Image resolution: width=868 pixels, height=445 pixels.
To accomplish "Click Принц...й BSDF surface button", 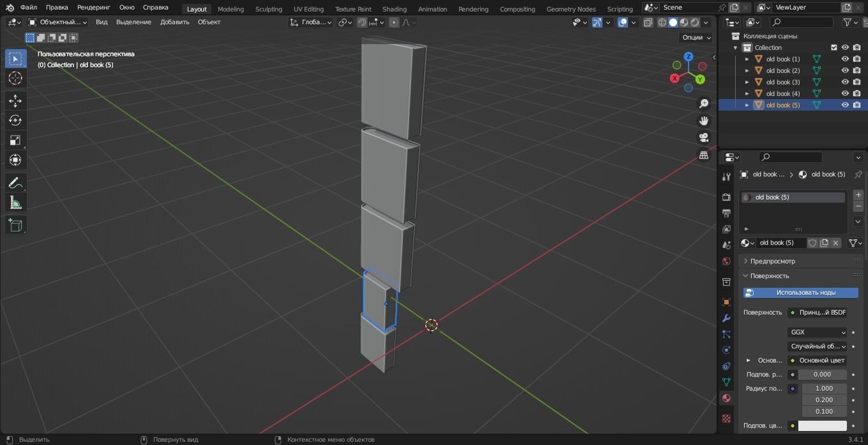I will 817,312.
